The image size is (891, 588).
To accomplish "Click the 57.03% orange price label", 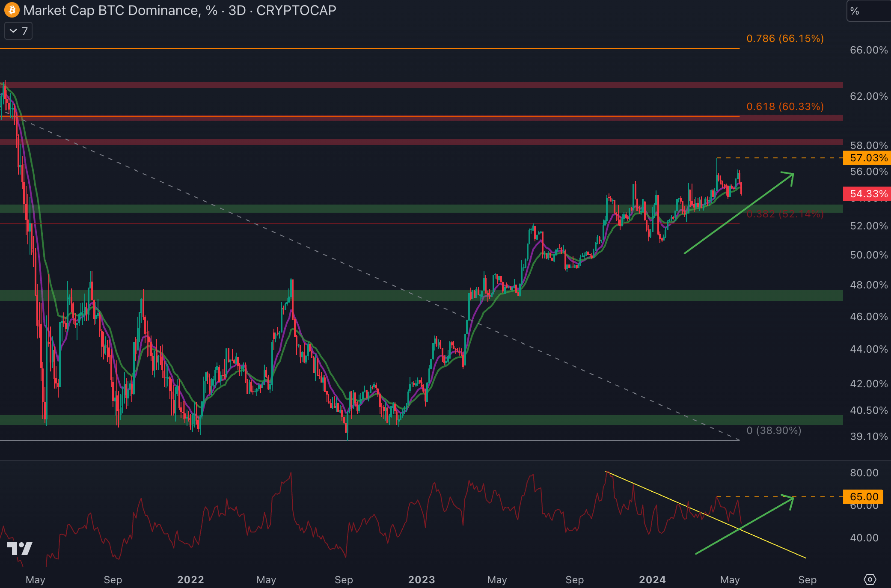I will pyautogui.click(x=868, y=158).
